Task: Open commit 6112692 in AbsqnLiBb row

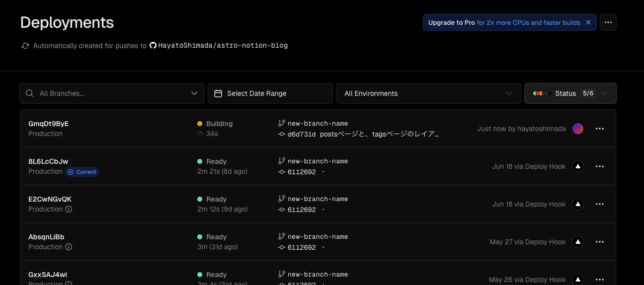Action: [x=302, y=247]
